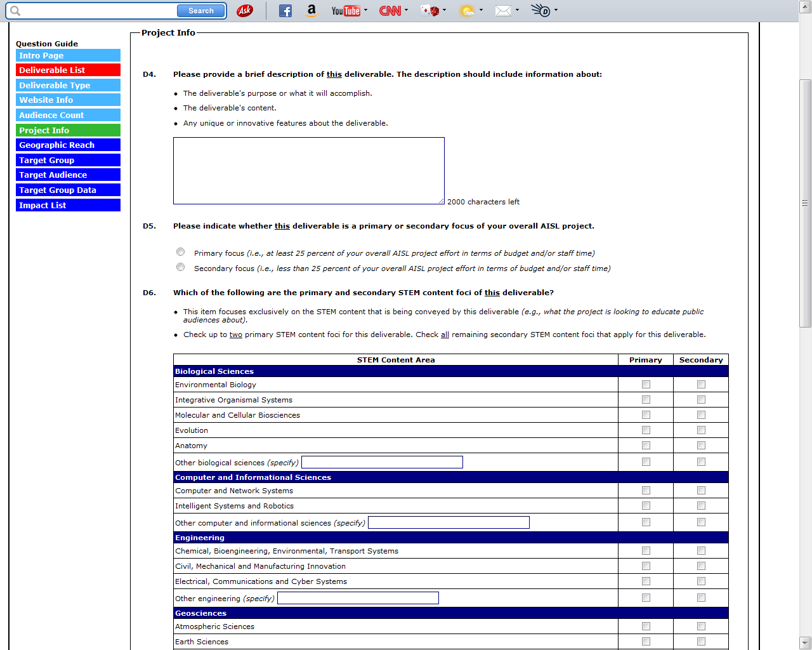Viewport: 812px width, 650px height.
Task: Select the Primary focus radio button
Action: click(181, 252)
